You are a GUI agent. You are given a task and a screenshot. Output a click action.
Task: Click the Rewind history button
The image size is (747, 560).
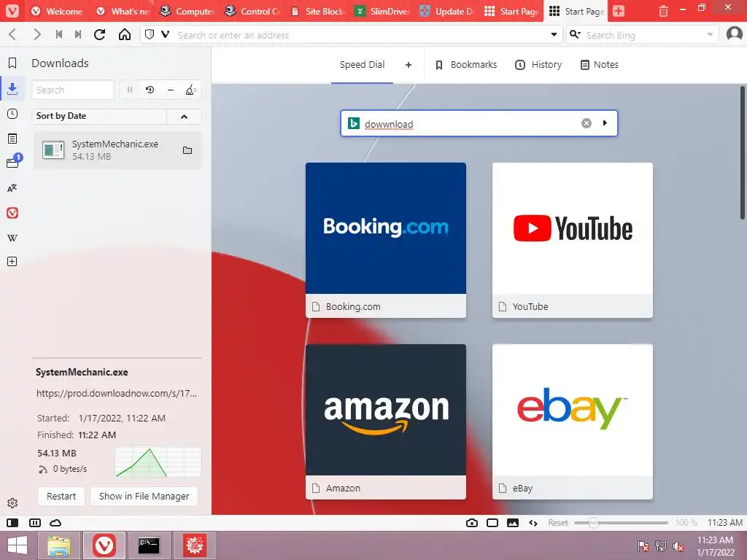[59, 34]
